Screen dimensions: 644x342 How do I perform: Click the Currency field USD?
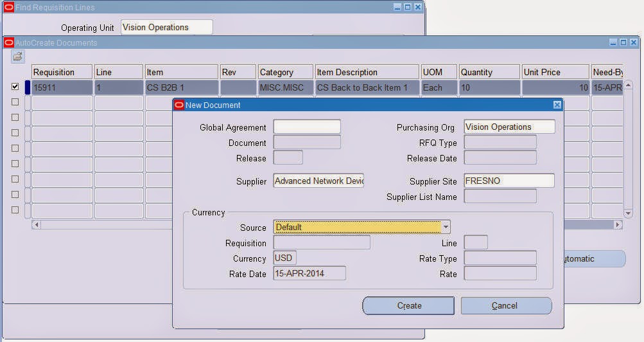(284, 258)
